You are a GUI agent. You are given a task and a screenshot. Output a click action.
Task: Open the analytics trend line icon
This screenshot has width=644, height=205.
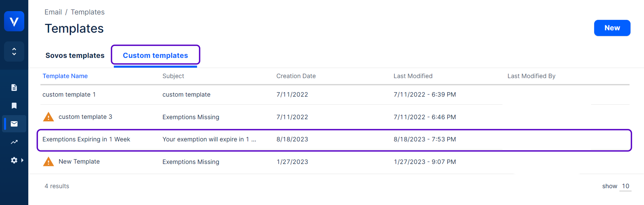(14, 142)
